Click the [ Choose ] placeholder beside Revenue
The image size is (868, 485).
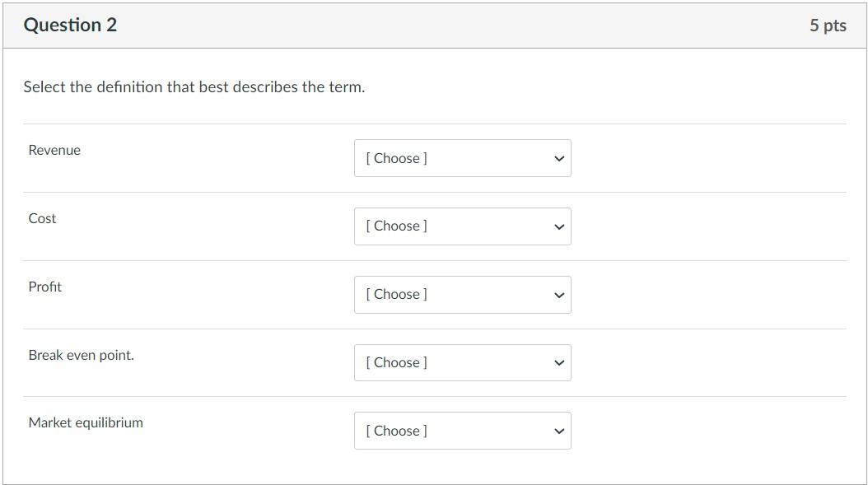pyautogui.click(x=396, y=158)
